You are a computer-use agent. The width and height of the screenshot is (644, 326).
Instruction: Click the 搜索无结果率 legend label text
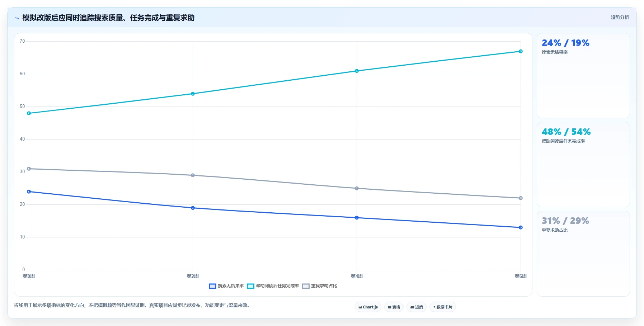coord(231,286)
